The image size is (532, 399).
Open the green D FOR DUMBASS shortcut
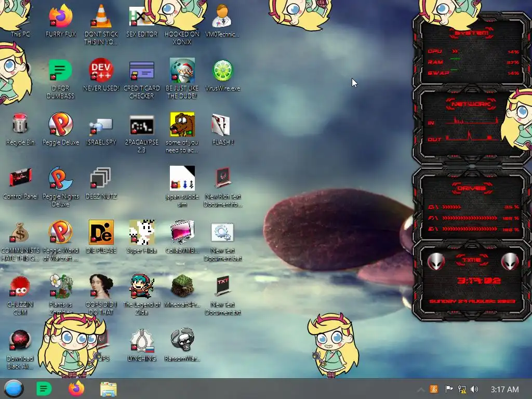pyautogui.click(x=60, y=70)
